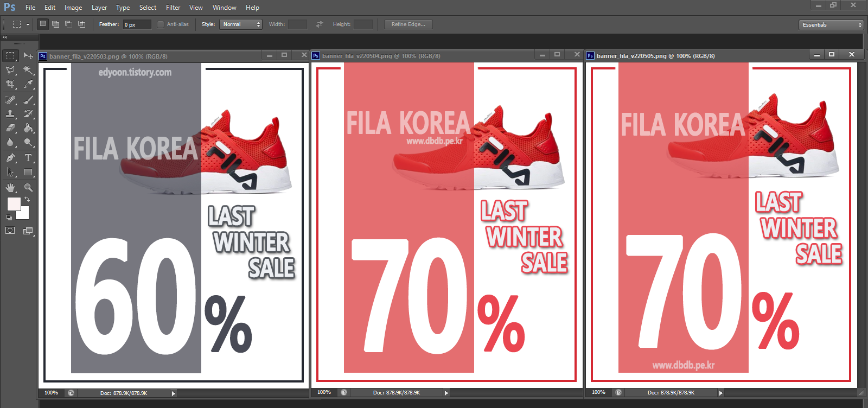Click the Photoshop Ps logo
868x408 pixels.
click(x=10, y=7)
